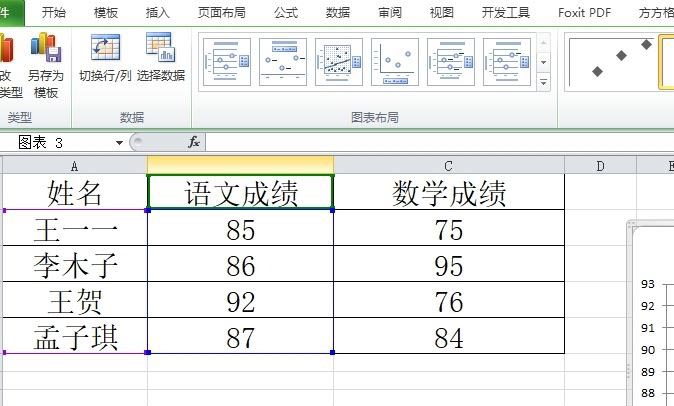
Task: Select the cell with value 92
Action: tap(240, 300)
